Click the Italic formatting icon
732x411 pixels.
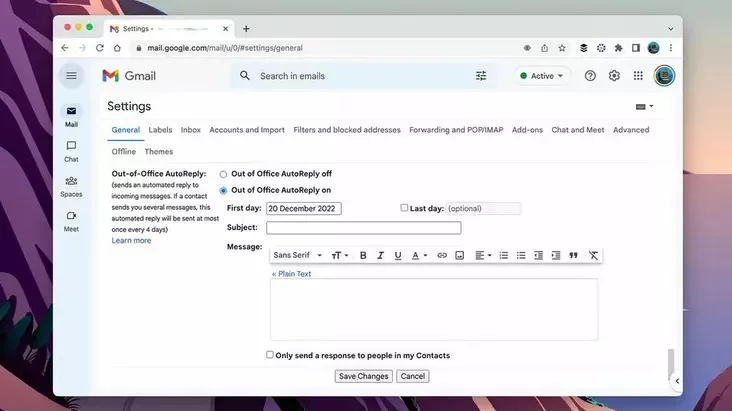pyautogui.click(x=380, y=256)
